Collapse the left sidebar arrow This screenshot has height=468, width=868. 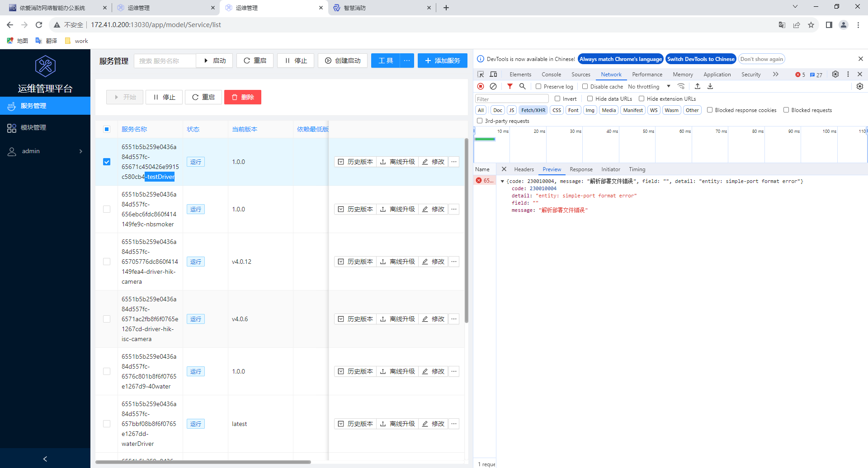point(45,459)
